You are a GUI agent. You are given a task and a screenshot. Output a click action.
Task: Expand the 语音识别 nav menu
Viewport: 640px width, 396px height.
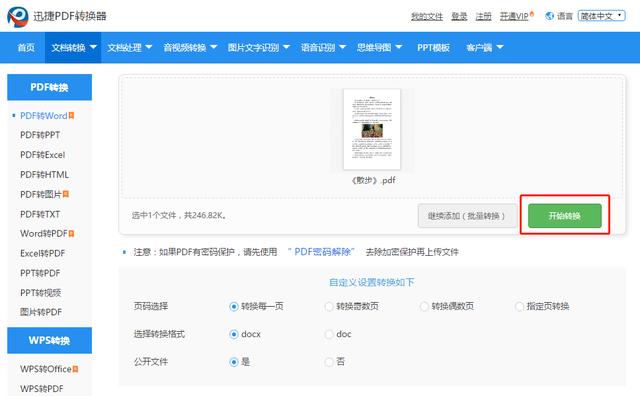pyautogui.click(x=323, y=47)
